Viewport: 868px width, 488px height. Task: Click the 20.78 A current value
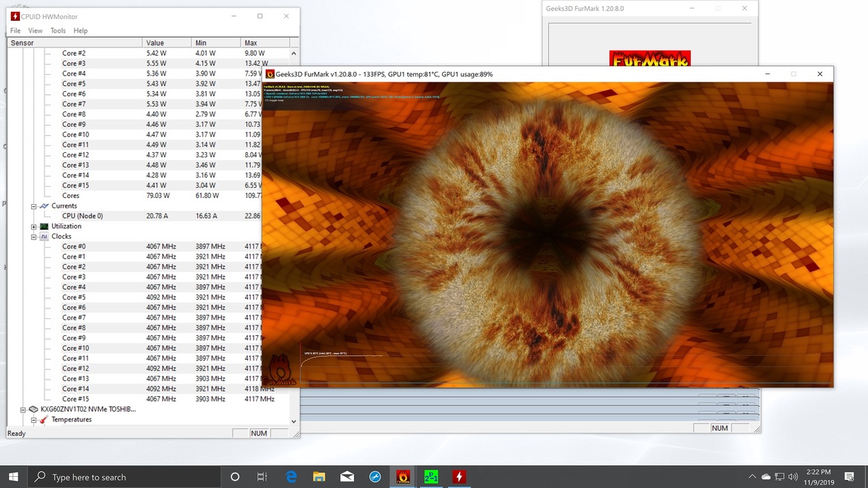[x=157, y=216]
